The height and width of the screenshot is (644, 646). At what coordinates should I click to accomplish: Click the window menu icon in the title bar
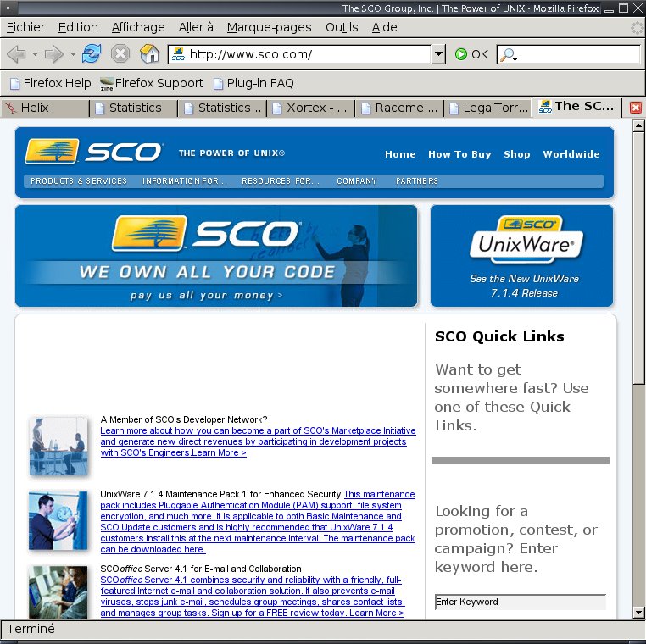pyautogui.click(x=8, y=8)
